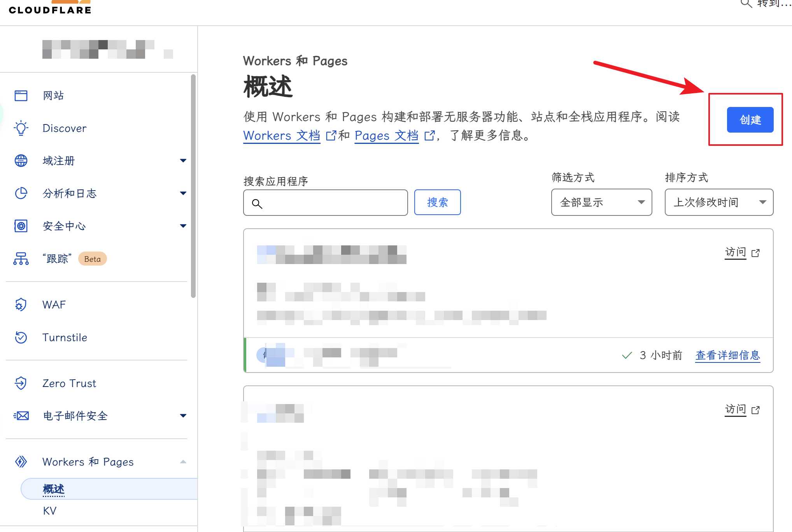Click the WAF shield icon

coord(21,304)
